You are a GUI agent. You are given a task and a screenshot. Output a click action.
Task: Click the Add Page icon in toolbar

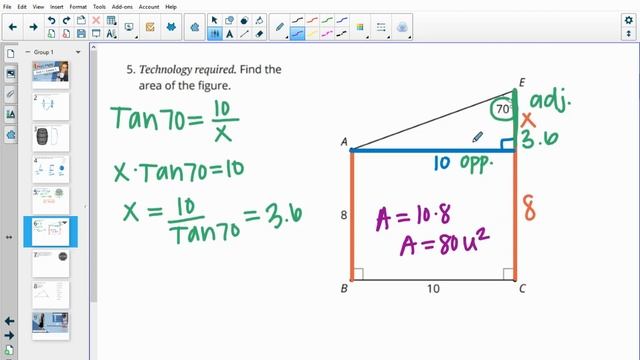(x=51, y=33)
